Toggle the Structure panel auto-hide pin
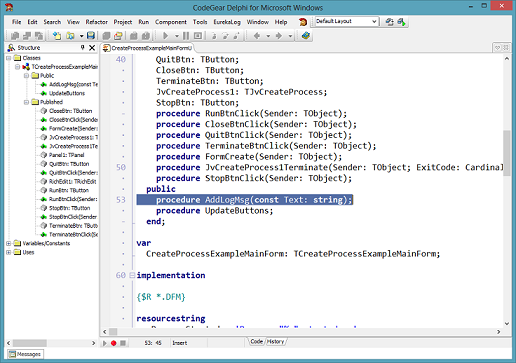 coord(83,48)
